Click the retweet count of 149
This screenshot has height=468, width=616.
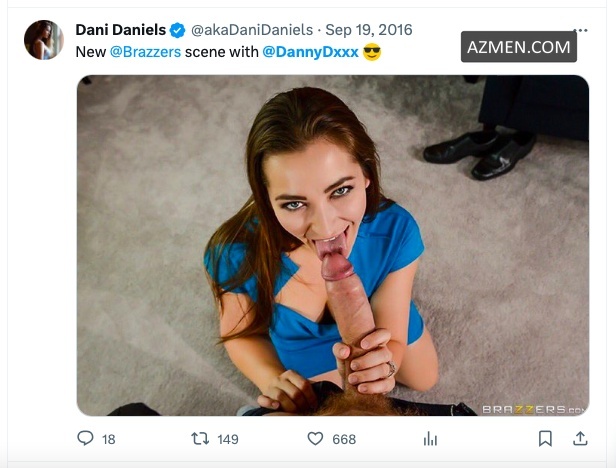click(227, 439)
